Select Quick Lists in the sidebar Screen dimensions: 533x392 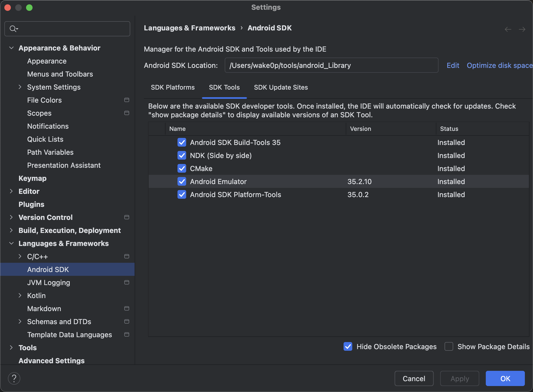click(45, 139)
